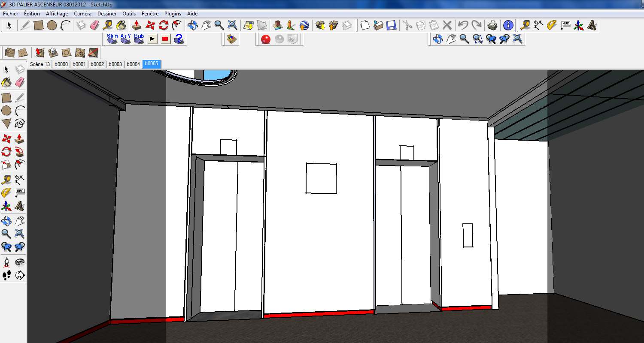
Task: Select the tall call-button panel right of elevators
Action: click(x=468, y=235)
